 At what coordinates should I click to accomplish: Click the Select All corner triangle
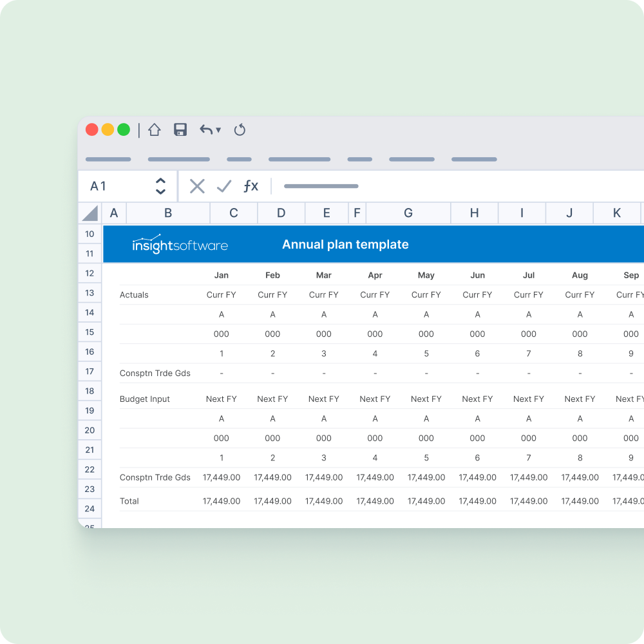pyautogui.click(x=90, y=213)
